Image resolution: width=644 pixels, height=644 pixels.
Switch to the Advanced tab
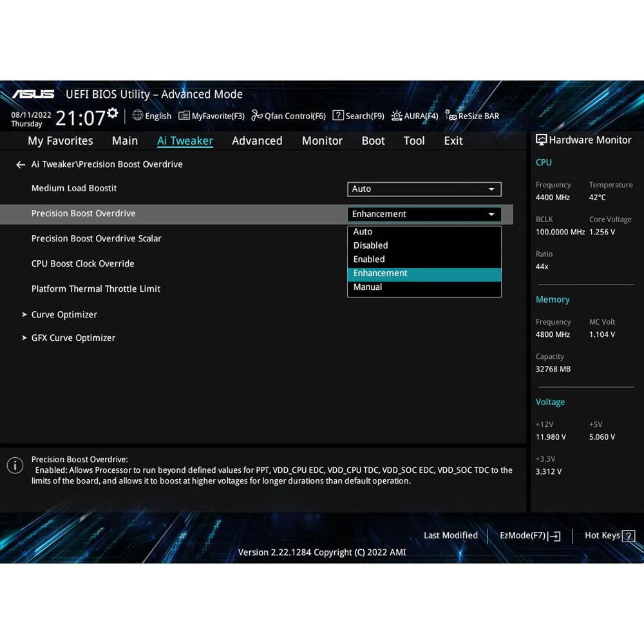tap(257, 141)
